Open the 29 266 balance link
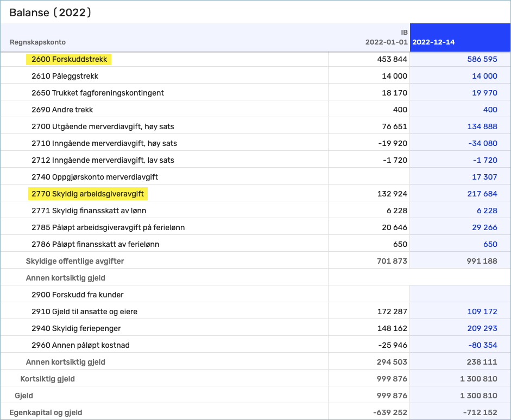 click(x=484, y=227)
